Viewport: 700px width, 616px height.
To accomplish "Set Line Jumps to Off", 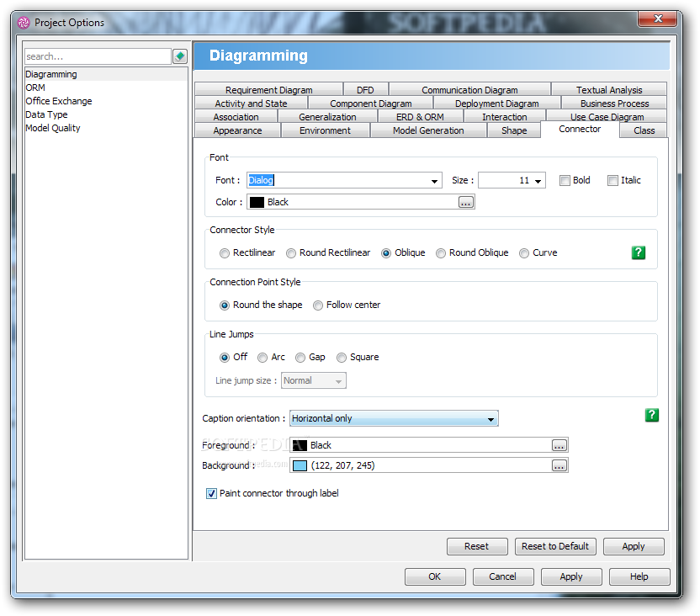I will (x=225, y=358).
